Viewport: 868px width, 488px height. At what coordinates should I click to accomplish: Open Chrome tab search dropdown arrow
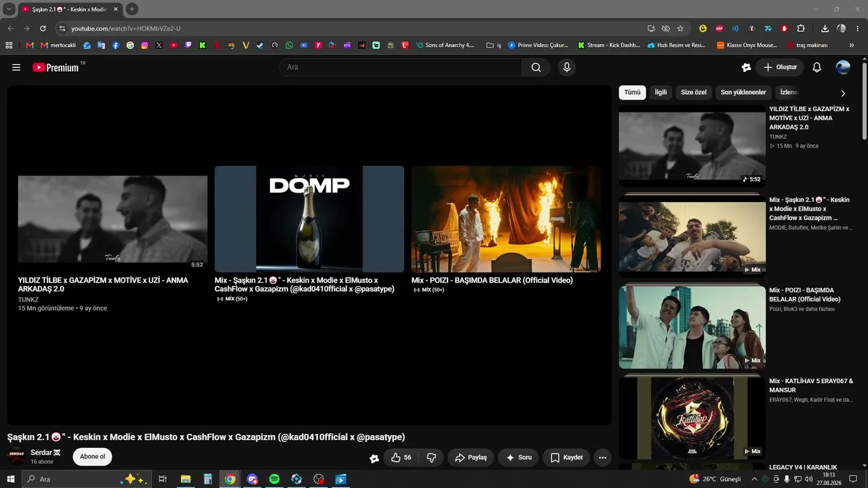[9, 9]
